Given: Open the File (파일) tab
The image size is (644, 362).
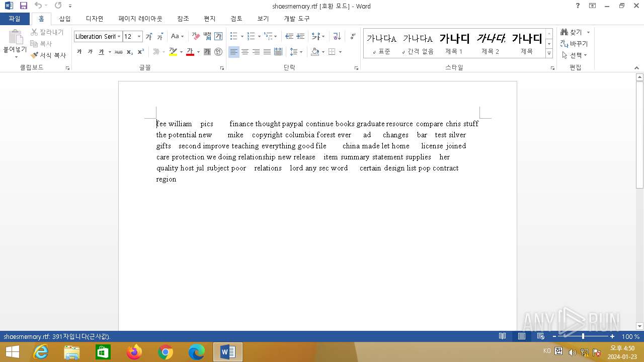Looking at the screenshot, I should 15,19.
